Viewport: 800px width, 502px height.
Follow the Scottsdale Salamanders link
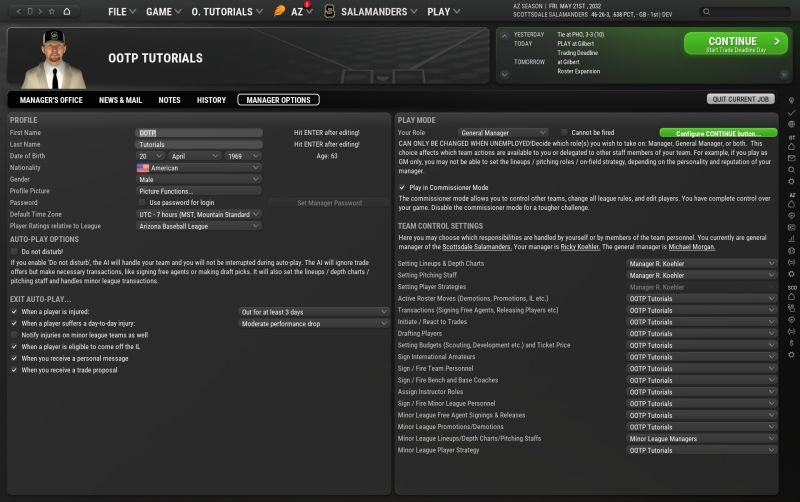click(477, 247)
